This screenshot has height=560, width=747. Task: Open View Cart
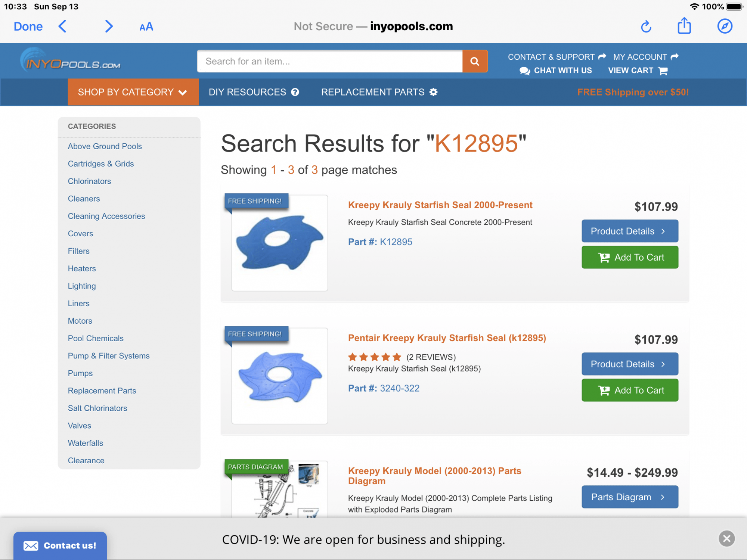(x=638, y=71)
